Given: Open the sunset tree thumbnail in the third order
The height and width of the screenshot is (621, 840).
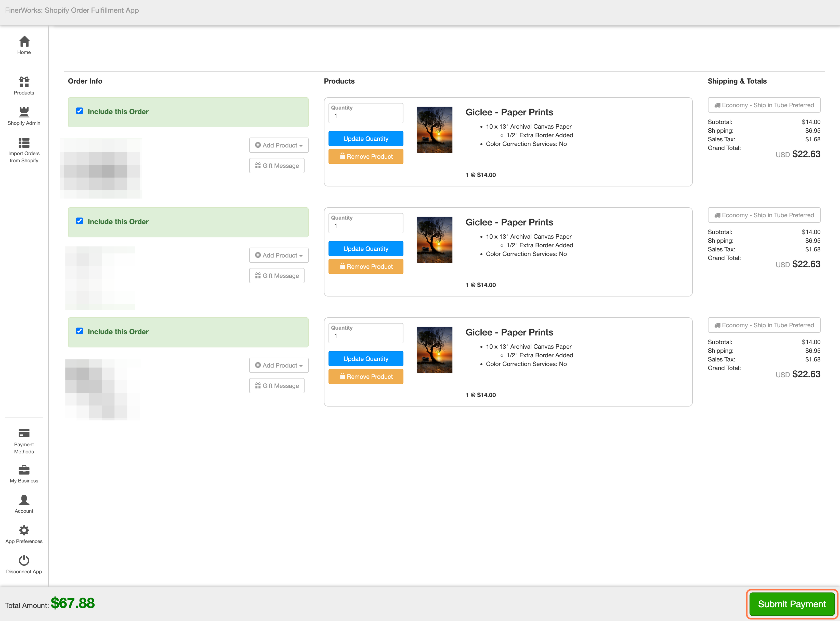Looking at the screenshot, I should pos(434,350).
